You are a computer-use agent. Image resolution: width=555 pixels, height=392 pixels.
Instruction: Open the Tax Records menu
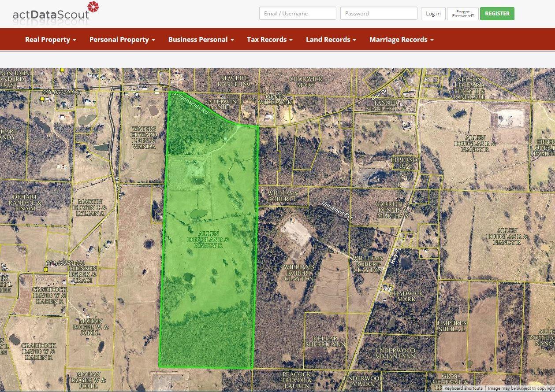(x=269, y=40)
